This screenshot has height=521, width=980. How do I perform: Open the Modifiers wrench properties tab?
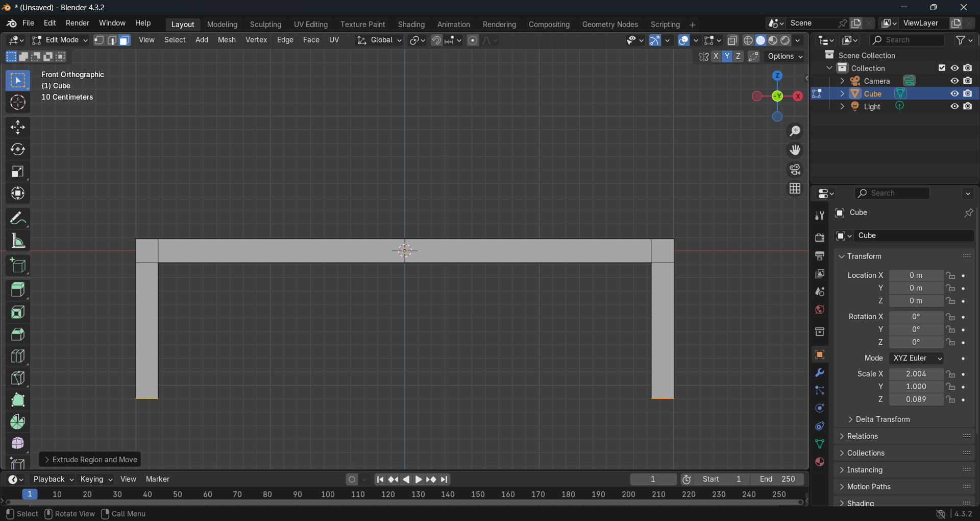pos(820,372)
